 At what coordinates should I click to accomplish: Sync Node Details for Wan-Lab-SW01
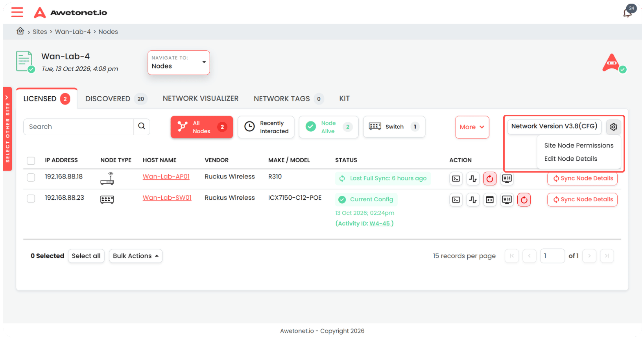(582, 200)
